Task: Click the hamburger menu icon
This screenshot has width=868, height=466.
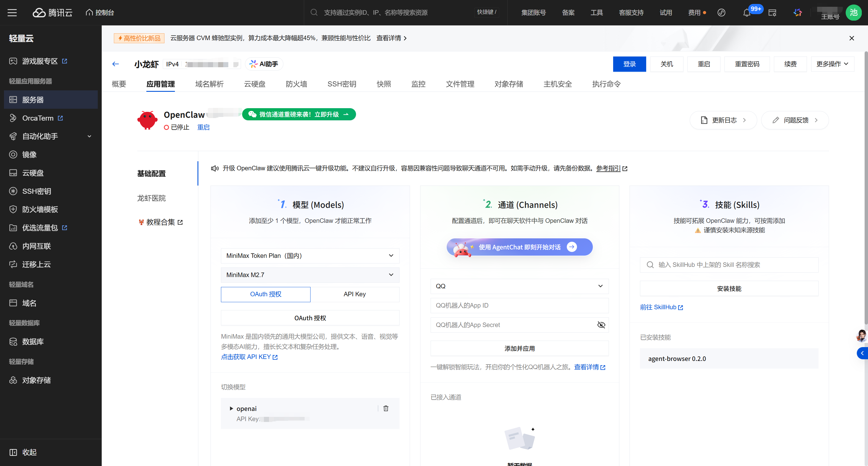Action: tap(12, 13)
